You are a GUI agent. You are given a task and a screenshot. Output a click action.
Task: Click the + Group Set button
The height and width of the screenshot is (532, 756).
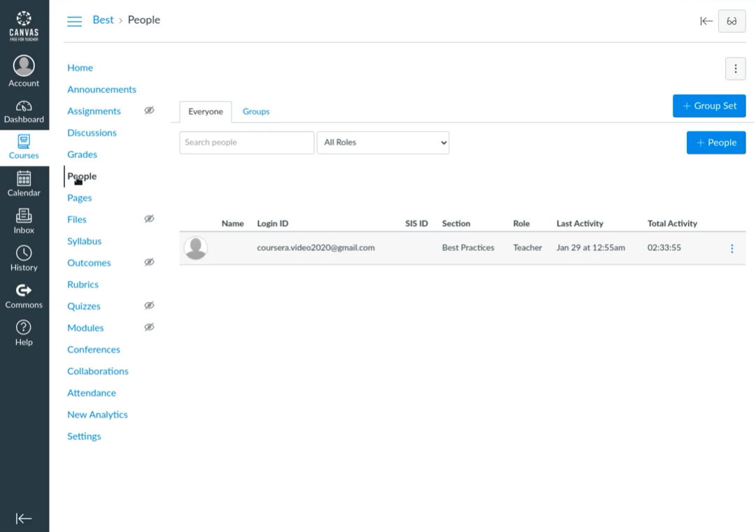[x=709, y=106]
